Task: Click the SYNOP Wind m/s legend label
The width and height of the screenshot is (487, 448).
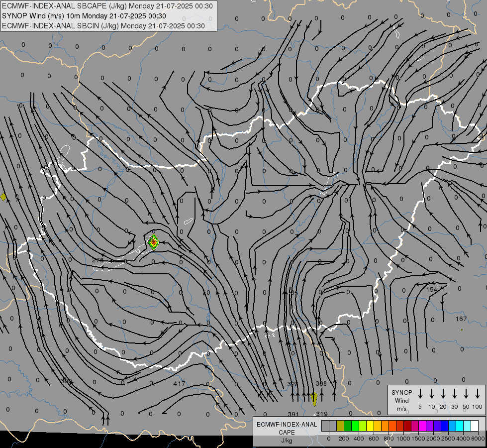Action: (x=401, y=400)
